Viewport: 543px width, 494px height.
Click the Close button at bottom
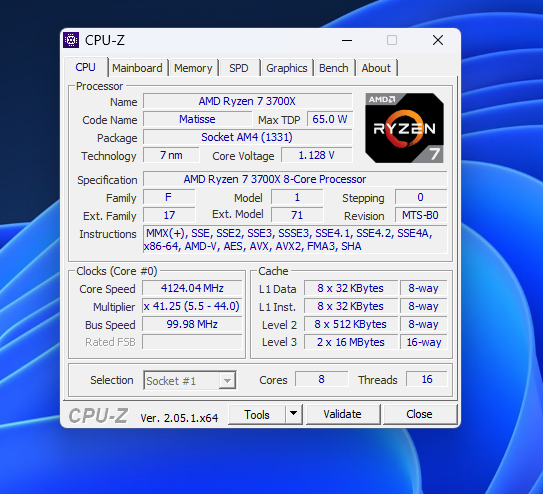419,414
